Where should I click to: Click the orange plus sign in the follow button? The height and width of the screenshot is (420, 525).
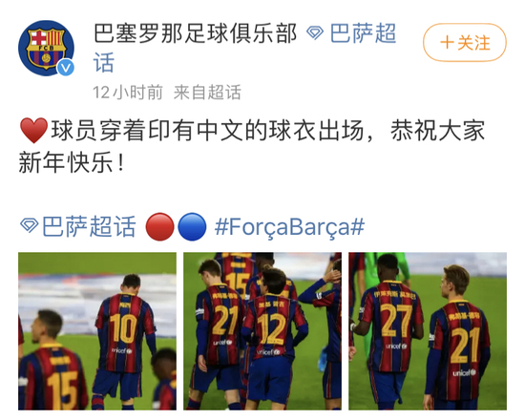click(447, 43)
